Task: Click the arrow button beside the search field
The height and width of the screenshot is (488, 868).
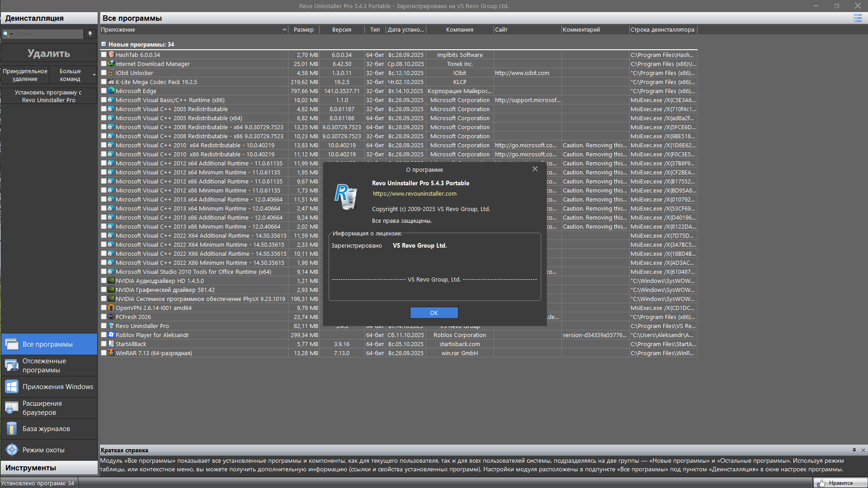Action: tap(90, 34)
